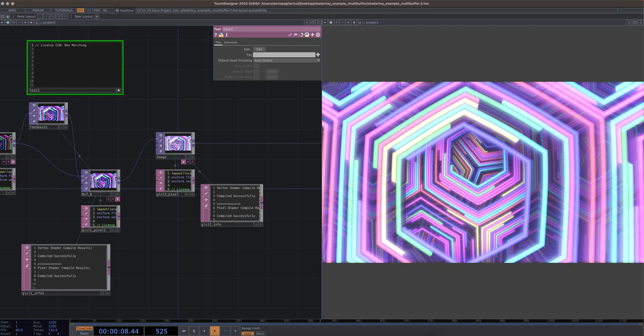Pause timeline playback
This screenshot has height=336, width=644.
(194, 331)
